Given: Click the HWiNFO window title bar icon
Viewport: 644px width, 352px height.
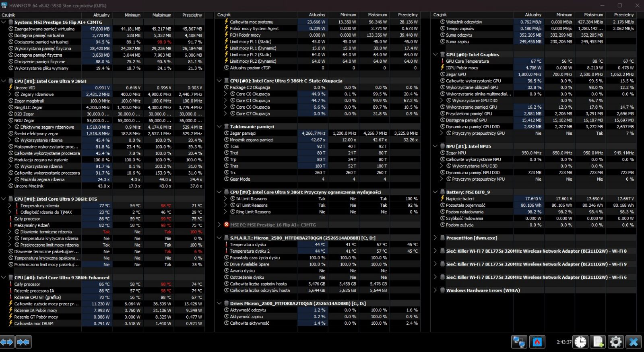Looking at the screenshot, I should 4,6.
